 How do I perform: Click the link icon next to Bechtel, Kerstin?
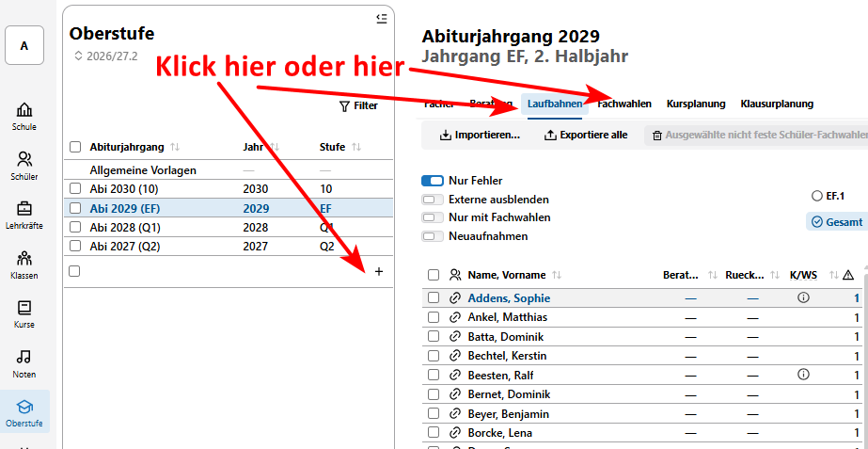point(455,356)
